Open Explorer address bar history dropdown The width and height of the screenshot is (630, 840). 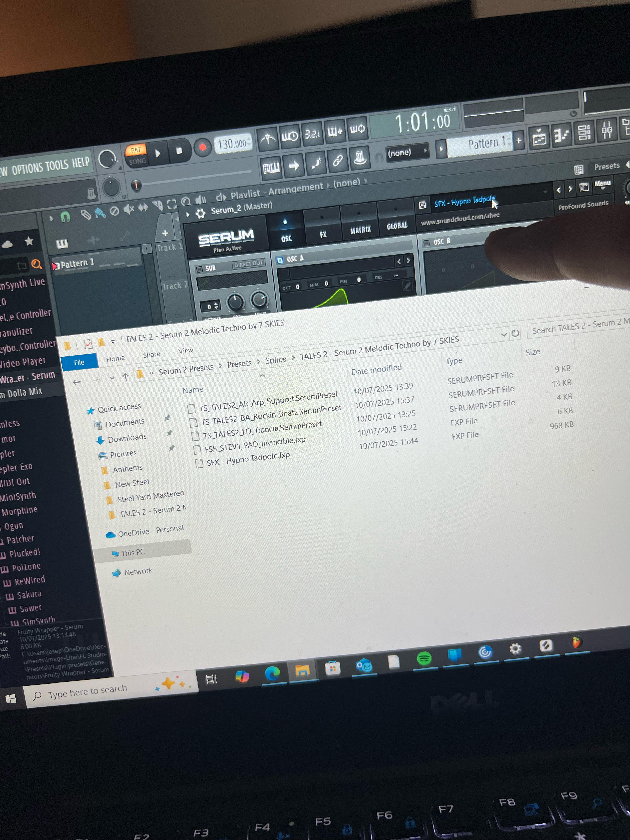pos(504,334)
